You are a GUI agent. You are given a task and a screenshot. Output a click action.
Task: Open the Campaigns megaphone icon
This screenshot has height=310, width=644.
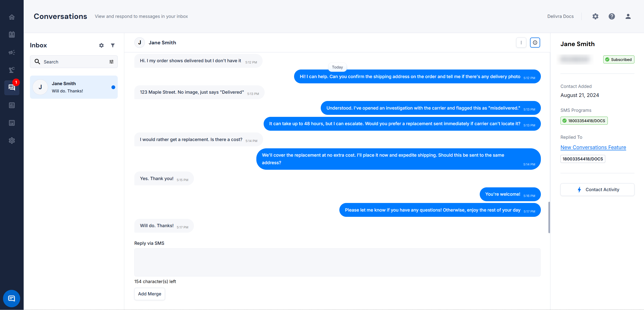[x=12, y=52]
